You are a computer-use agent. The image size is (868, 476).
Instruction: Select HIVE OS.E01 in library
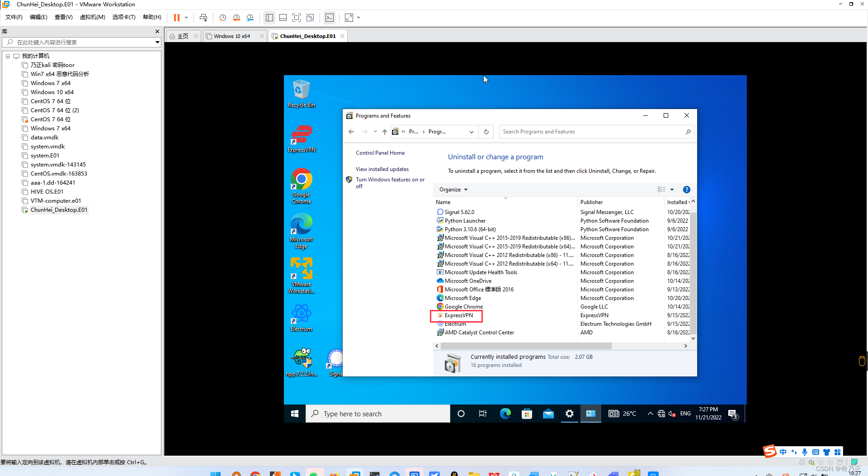point(47,192)
